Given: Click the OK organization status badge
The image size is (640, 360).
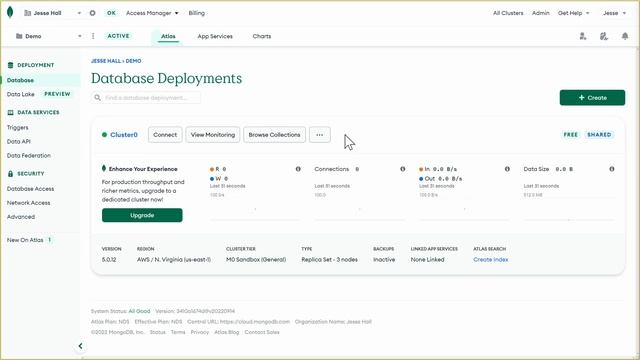Looking at the screenshot, I should [x=111, y=13].
